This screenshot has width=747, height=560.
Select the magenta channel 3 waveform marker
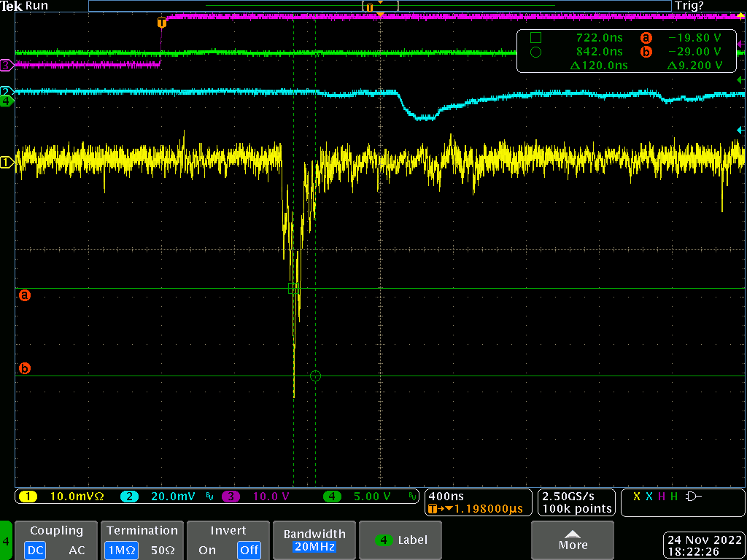[6, 66]
